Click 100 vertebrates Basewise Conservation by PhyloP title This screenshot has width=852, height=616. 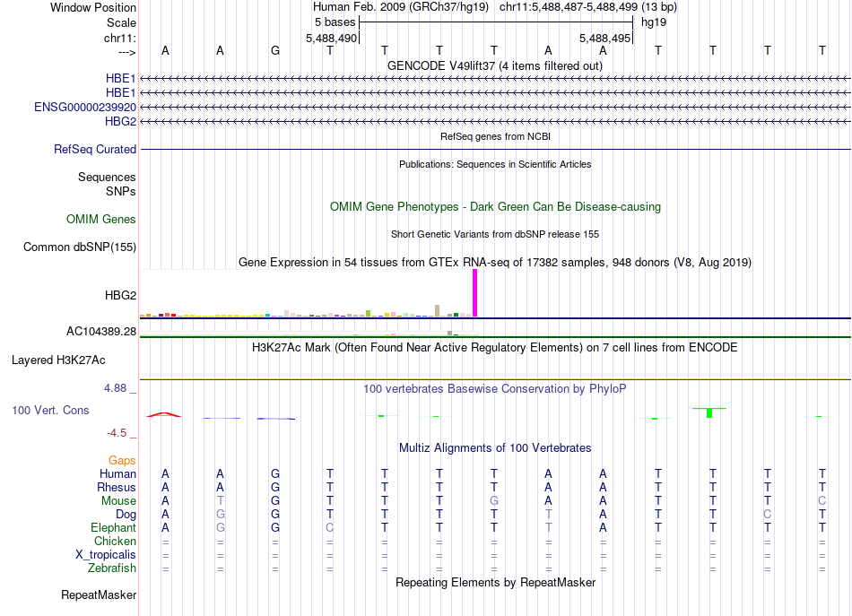coord(494,388)
